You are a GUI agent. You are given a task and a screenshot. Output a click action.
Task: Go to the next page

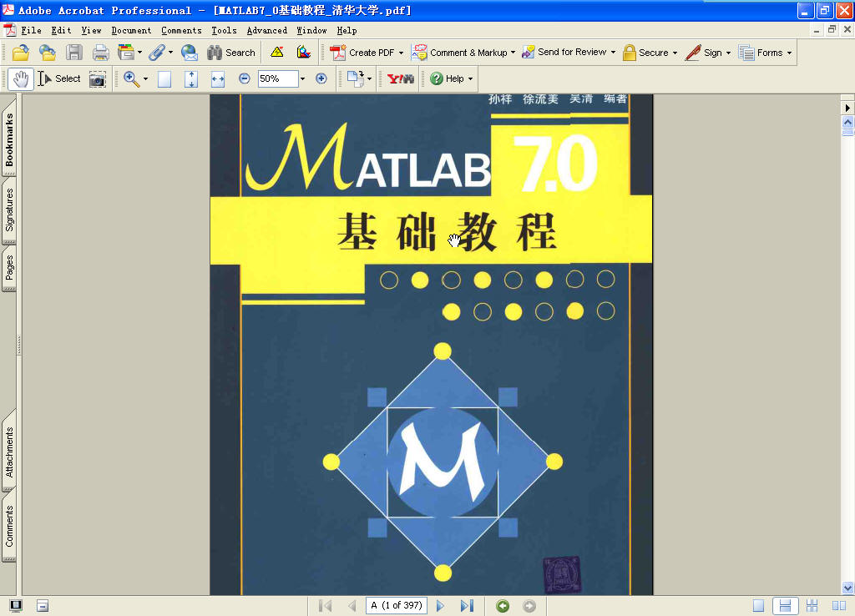tap(441, 606)
